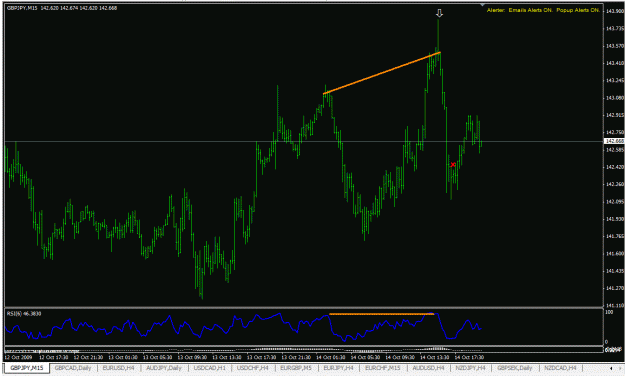625x376 pixels.
Task: Click the 12 Oct 2009 time label
Action: [x=18, y=357]
